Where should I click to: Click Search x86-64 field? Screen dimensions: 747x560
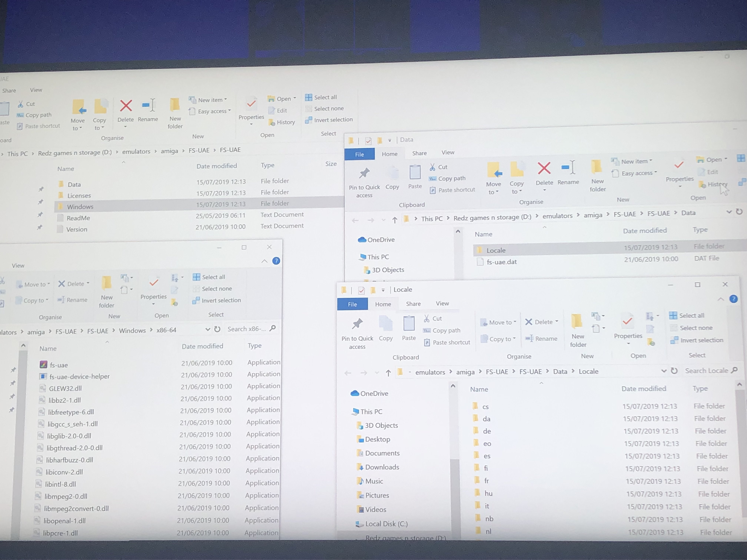[251, 329]
